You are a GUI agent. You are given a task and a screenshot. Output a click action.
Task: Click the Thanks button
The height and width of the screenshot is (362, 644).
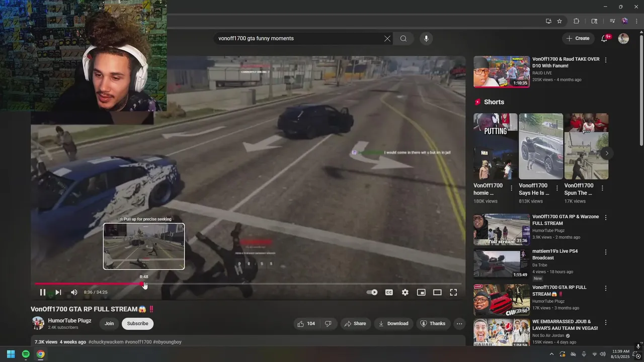(x=433, y=324)
